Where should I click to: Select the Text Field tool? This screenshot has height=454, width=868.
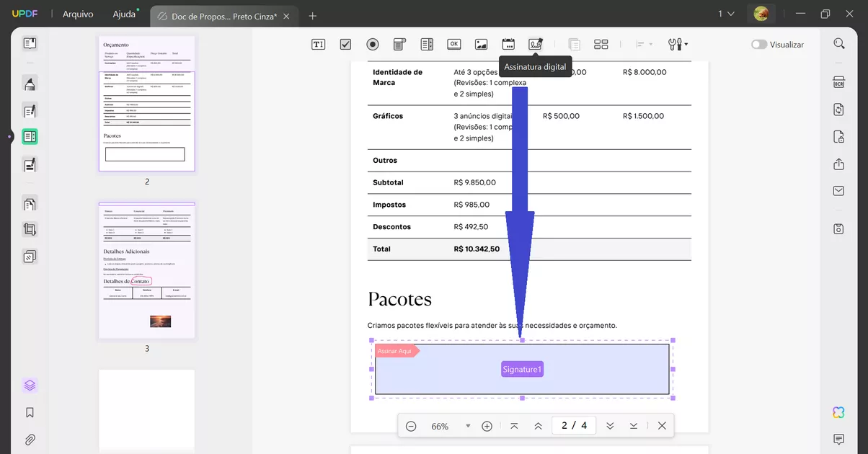318,44
